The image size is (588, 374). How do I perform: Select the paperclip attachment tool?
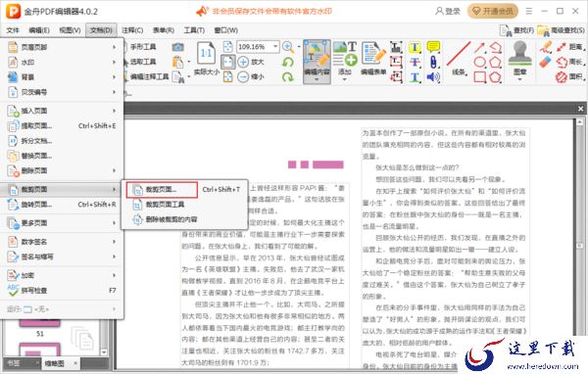pyautogui.click(x=433, y=62)
